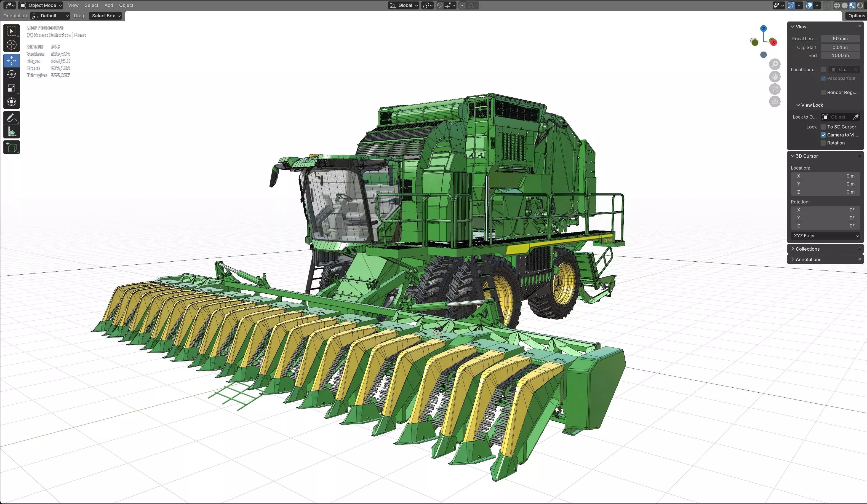Enable Local Camera checkbox
Image resolution: width=867 pixels, height=504 pixels.
coord(823,70)
